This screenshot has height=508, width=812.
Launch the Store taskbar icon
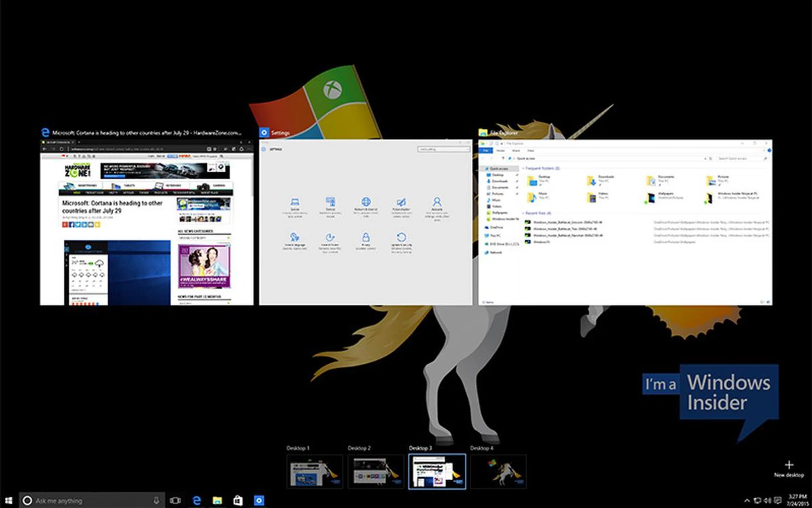(238, 500)
